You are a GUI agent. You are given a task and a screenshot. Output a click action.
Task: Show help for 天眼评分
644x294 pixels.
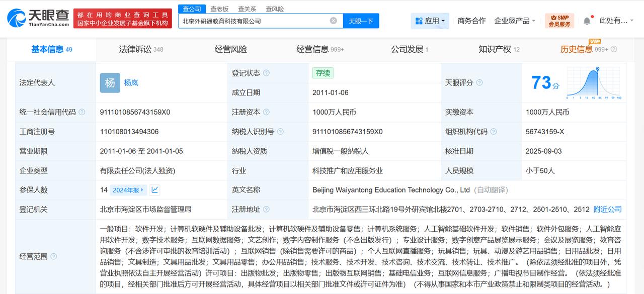coord(479,82)
